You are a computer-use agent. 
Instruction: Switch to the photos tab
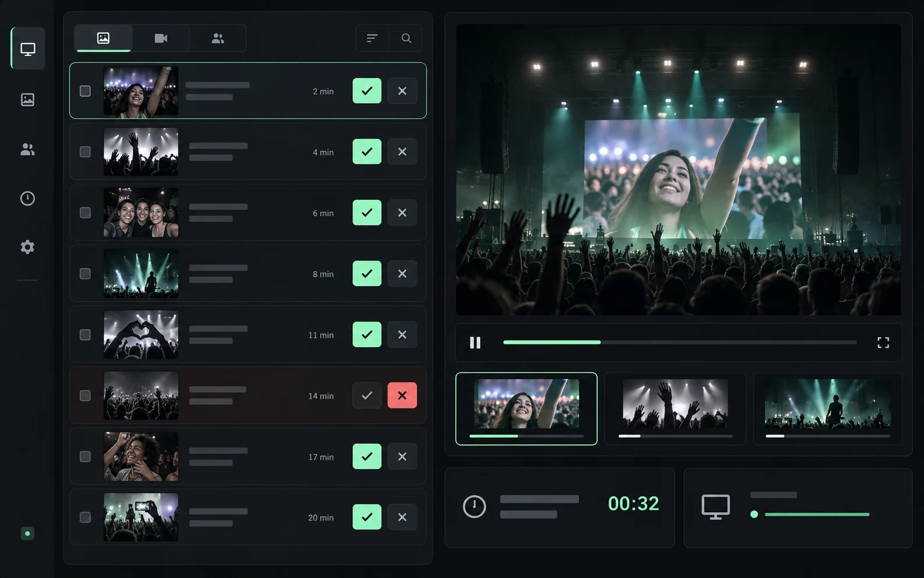pyautogui.click(x=103, y=38)
